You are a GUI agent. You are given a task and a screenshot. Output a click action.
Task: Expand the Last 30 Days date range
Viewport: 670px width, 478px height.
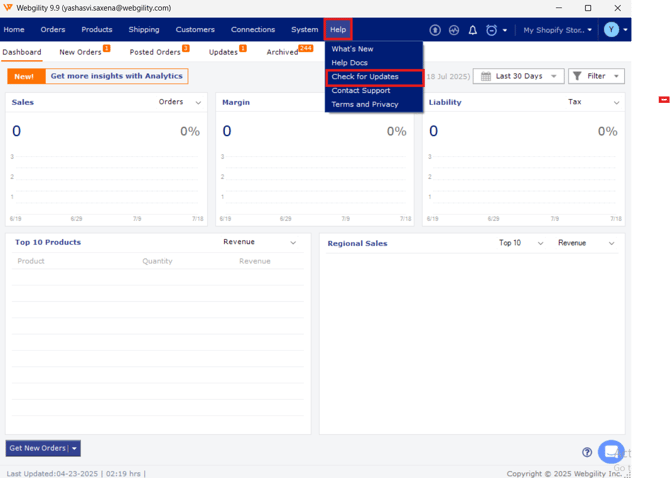click(518, 76)
